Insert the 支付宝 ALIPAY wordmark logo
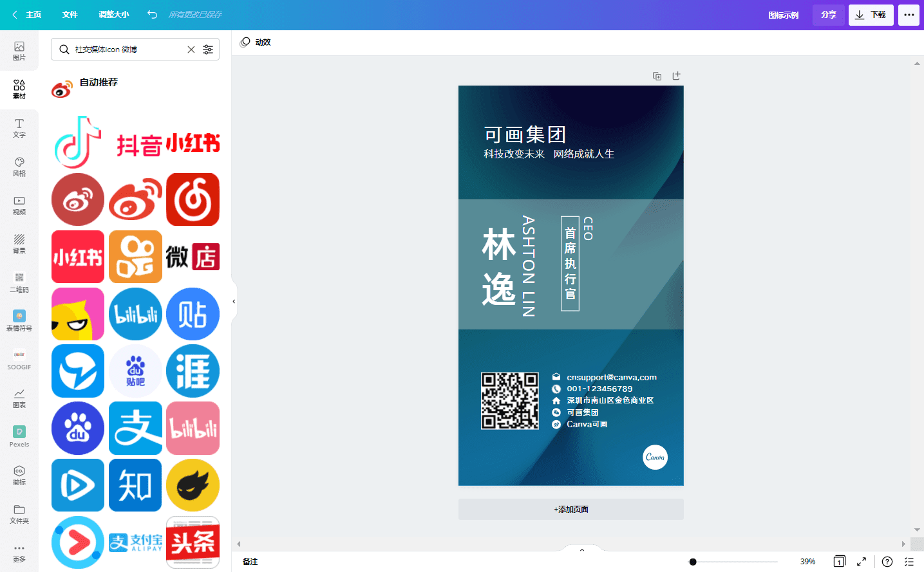This screenshot has width=924, height=572. coord(135,542)
